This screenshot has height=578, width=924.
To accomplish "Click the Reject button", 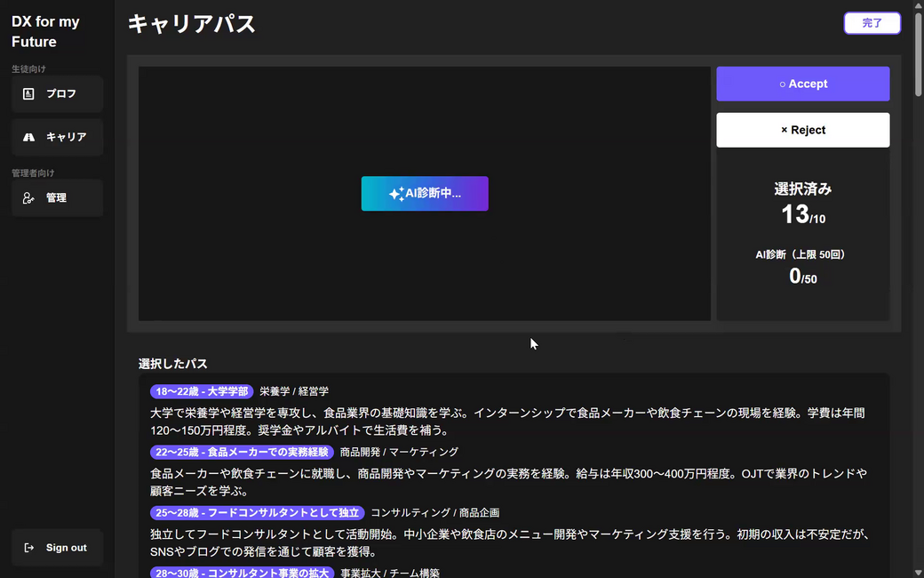I will [x=802, y=129].
